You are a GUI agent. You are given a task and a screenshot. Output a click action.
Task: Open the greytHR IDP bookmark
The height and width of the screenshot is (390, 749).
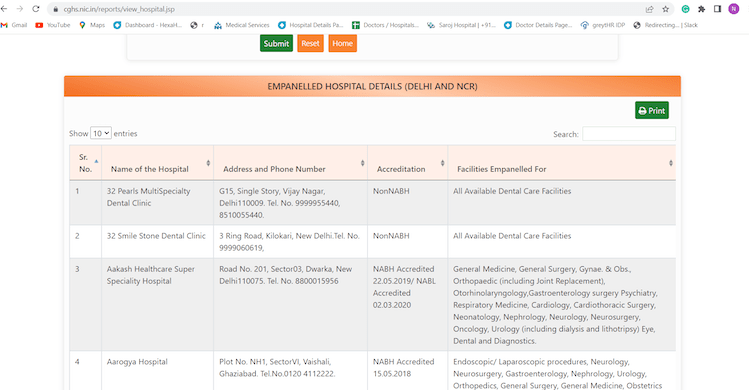603,25
